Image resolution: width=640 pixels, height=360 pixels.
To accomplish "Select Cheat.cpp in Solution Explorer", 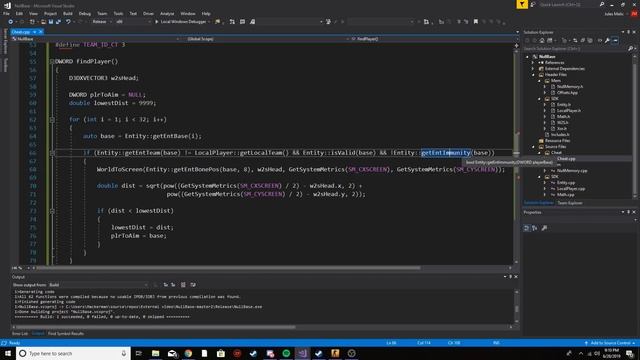I will [x=566, y=159].
